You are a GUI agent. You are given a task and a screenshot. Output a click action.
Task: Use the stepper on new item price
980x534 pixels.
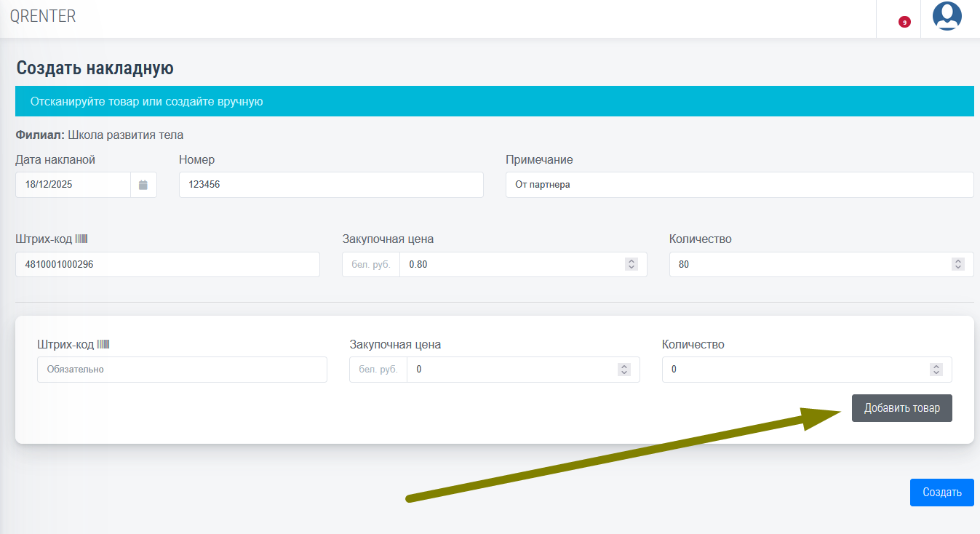coord(624,370)
